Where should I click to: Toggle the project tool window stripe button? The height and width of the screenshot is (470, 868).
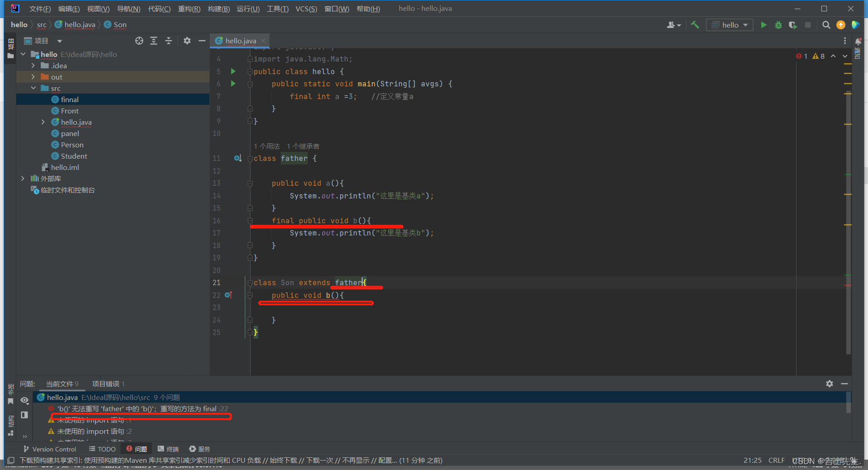11,49
